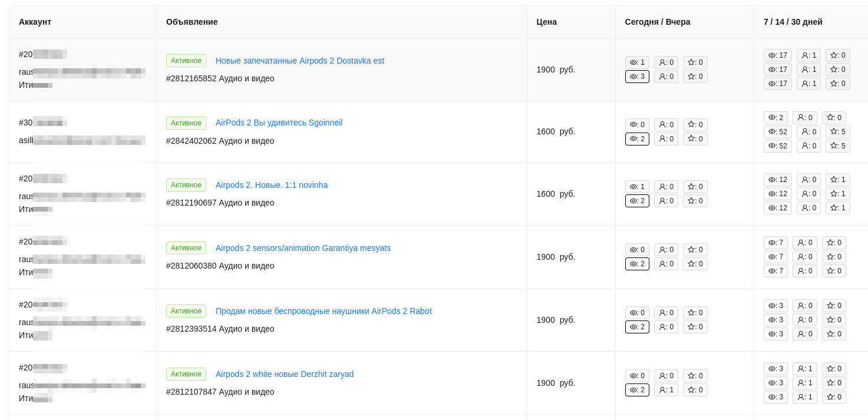
Task: Click listing ID #2812165852
Action: (191, 78)
